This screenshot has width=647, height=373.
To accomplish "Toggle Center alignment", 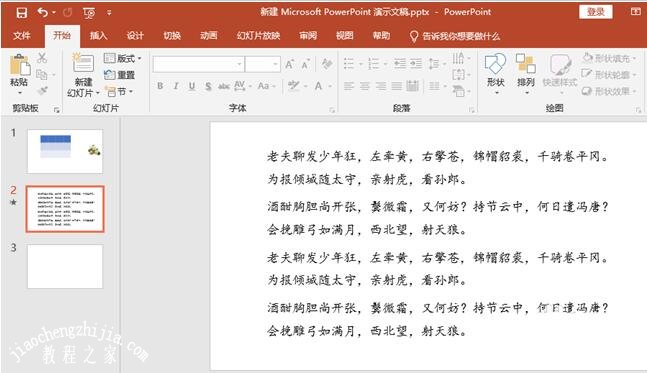I will pos(365,86).
